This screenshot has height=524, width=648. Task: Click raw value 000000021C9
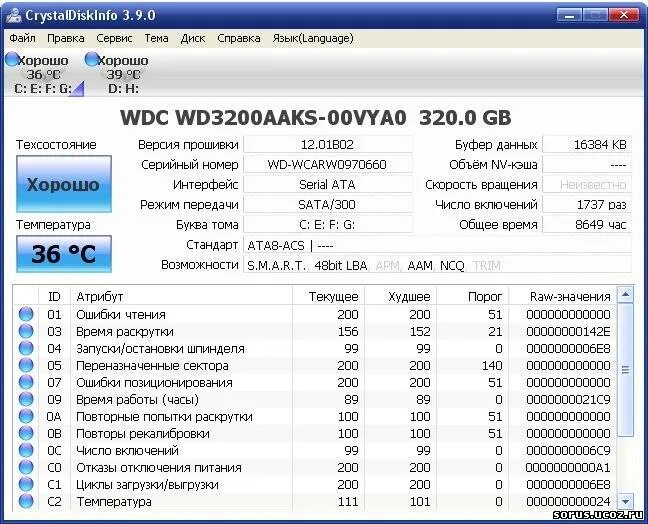click(x=568, y=400)
